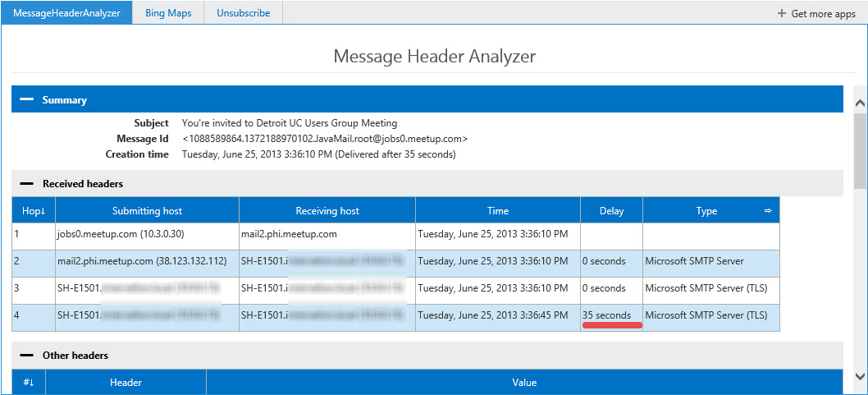Image resolution: width=868 pixels, height=395 pixels.
Task: Click '0 seconds' delay in hop 3
Action: click(611, 288)
